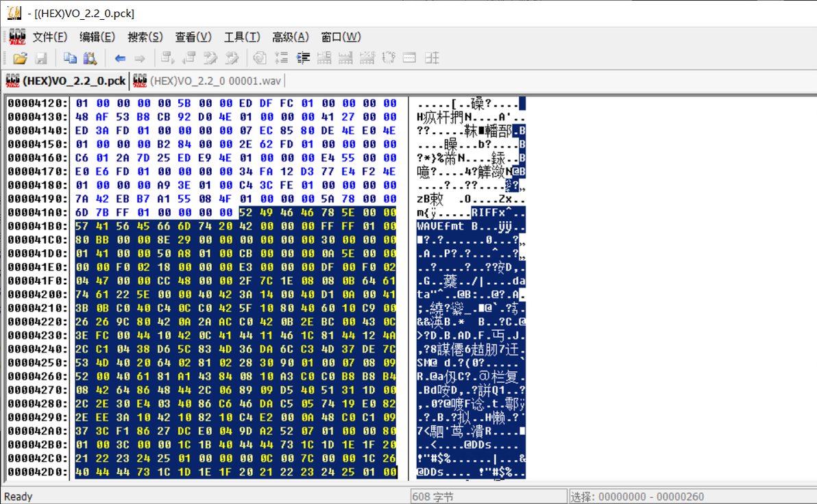Open the 工具(T) menu
Image resolution: width=817 pixels, height=504 pixels.
(242, 37)
